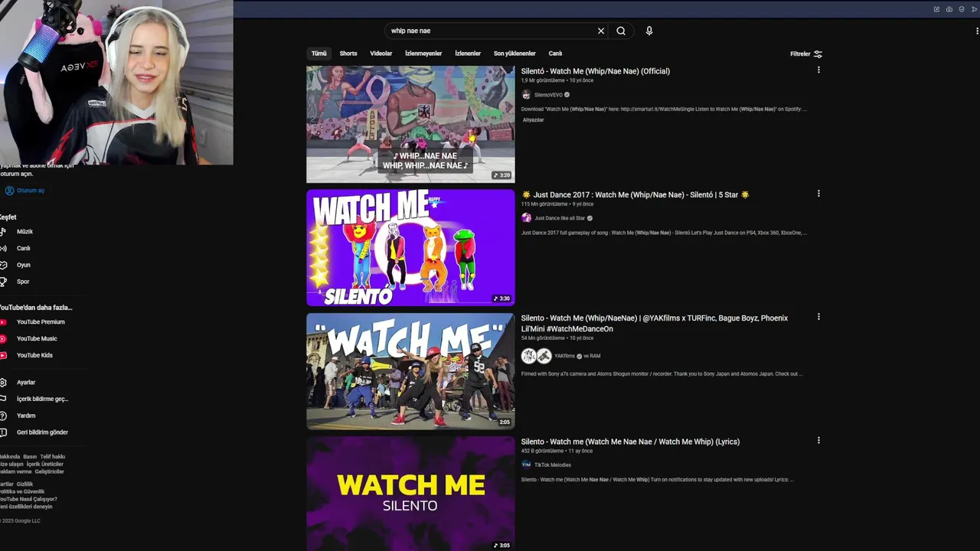
Task: Click the magnifier search button
Action: pos(621,31)
